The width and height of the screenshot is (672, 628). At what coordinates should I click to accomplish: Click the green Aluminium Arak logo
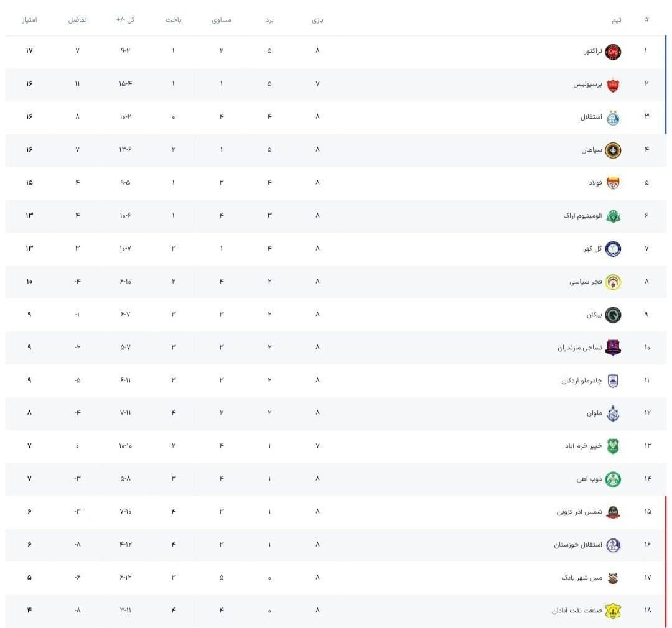(x=613, y=216)
